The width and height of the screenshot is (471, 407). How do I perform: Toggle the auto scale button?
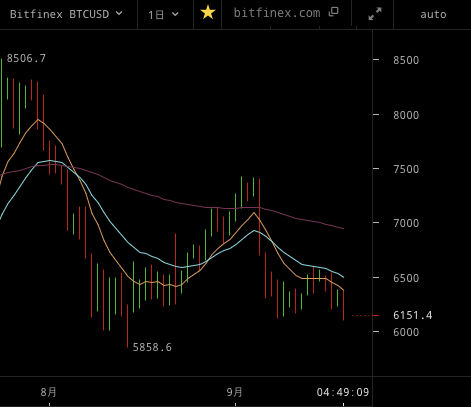(433, 14)
